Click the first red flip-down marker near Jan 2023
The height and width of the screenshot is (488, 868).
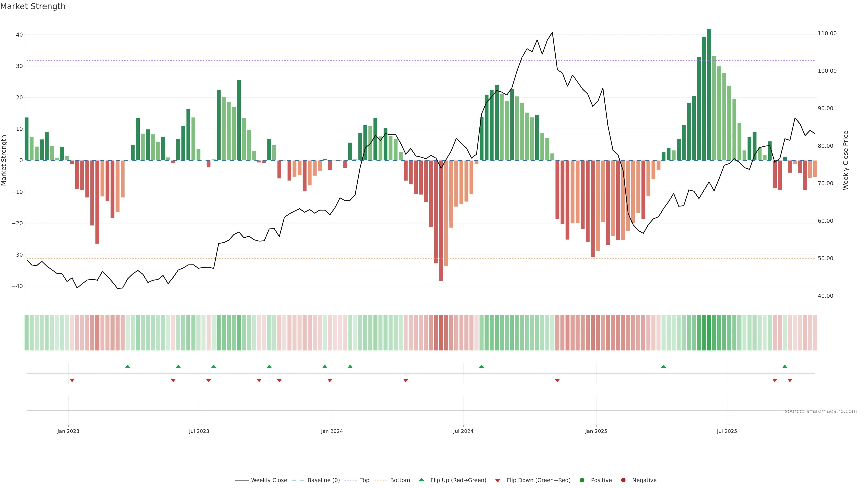pos(72,380)
